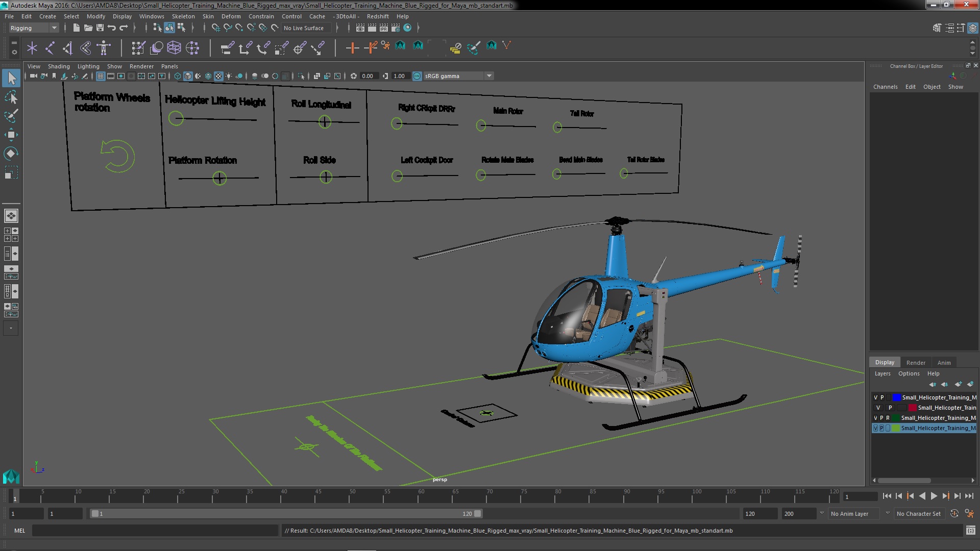This screenshot has height=551, width=980.
Task: Toggle visibility V of dark green layer
Action: 876,418
